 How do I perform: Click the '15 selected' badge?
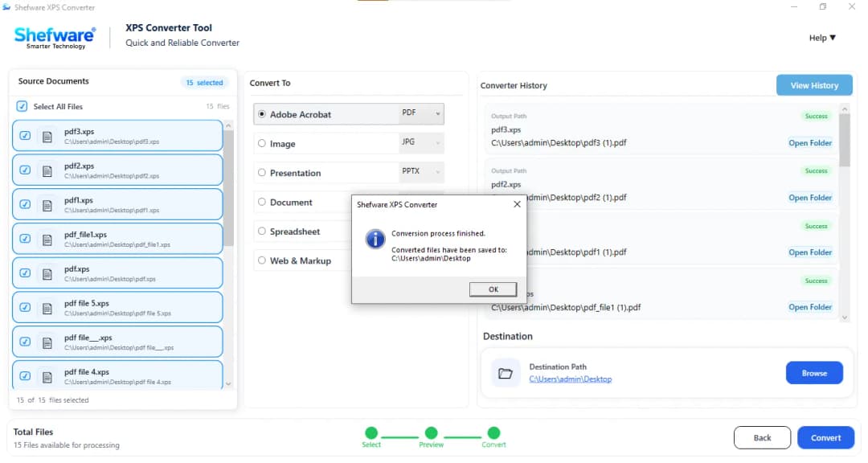tap(204, 83)
